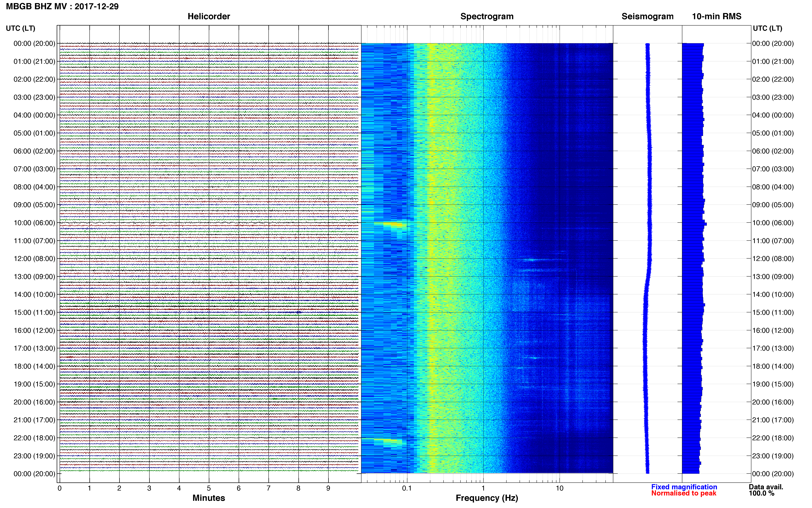
Task: Click the '5' minutes tick label
Action: pos(209,488)
